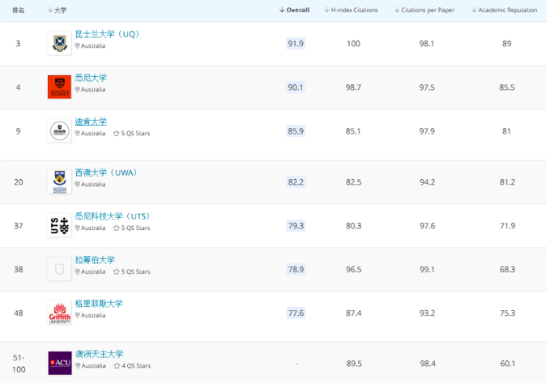This screenshot has width=550, height=383.
Task: Select the Overall score 85.9
Action: pos(296,131)
